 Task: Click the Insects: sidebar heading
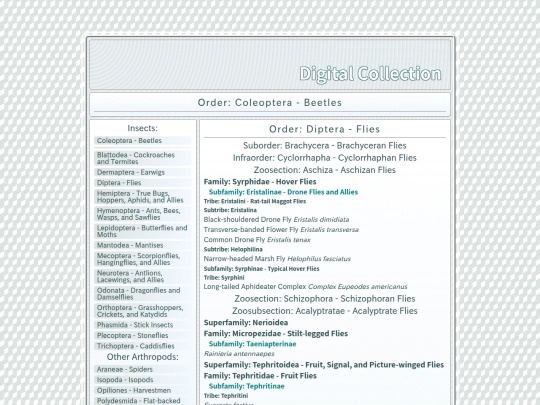(x=143, y=128)
